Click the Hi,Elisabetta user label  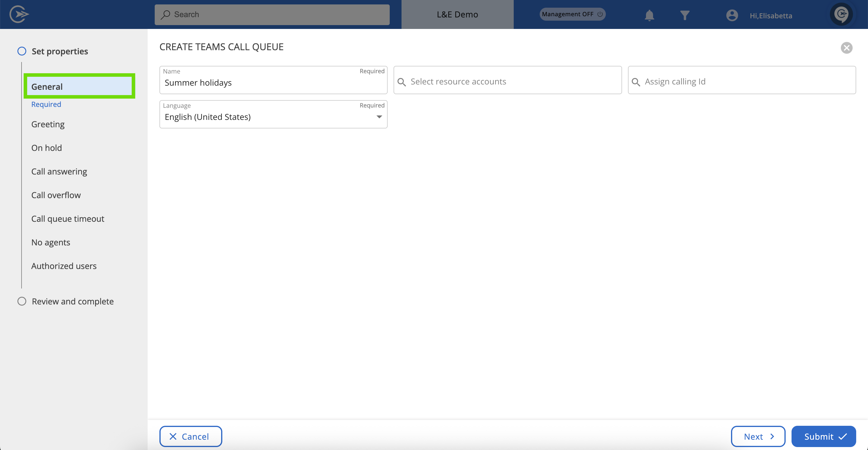(771, 16)
